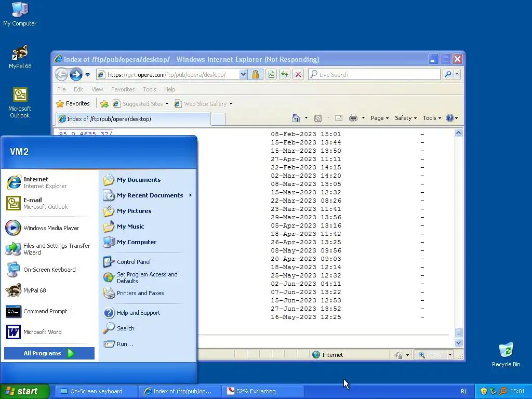Open the Edit menu

click(78, 89)
